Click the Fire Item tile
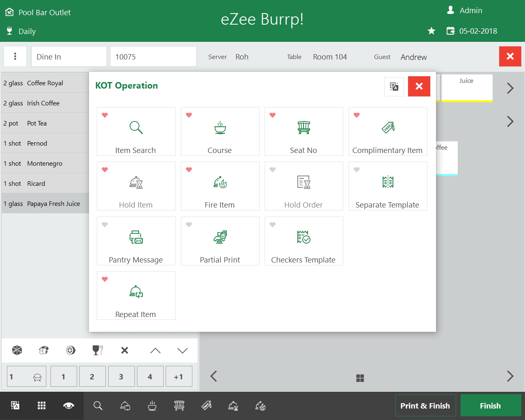 coord(220,186)
